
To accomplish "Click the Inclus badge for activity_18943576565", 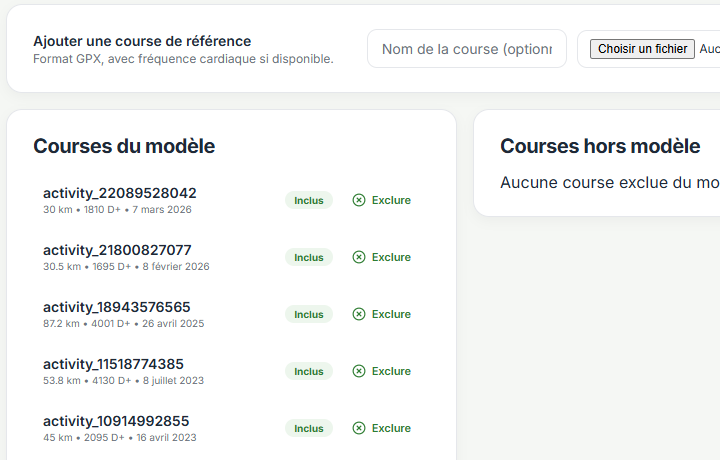I will pos(309,314).
